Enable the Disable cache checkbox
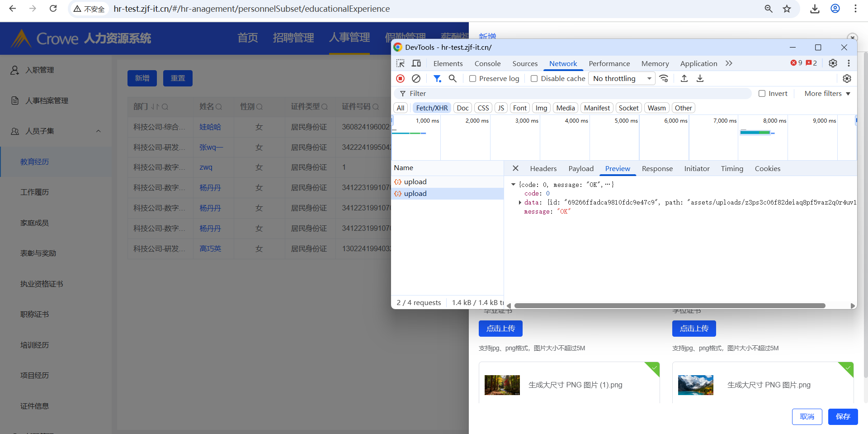Screen dimensions: 868x434 [534, 79]
